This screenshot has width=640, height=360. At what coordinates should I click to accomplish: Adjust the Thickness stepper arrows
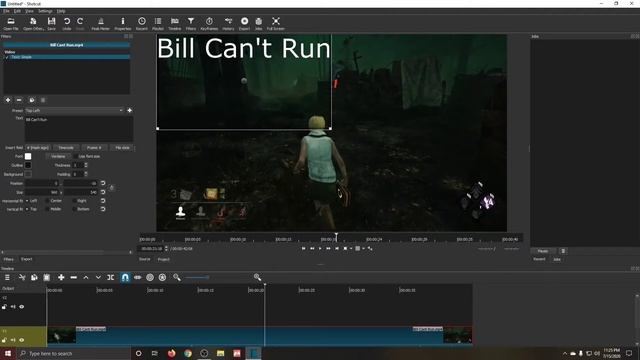click(x=86, y=165)
